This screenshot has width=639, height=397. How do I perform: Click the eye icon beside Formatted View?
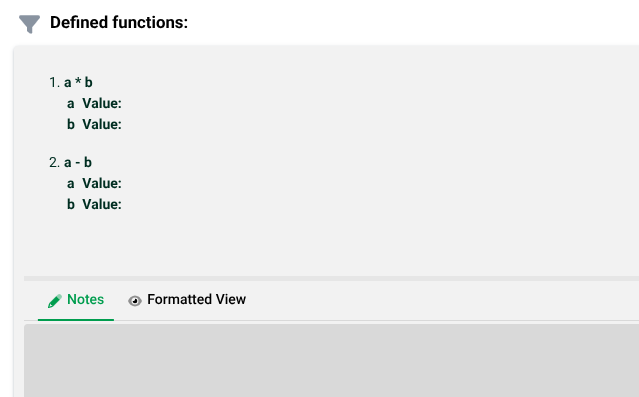135,301
